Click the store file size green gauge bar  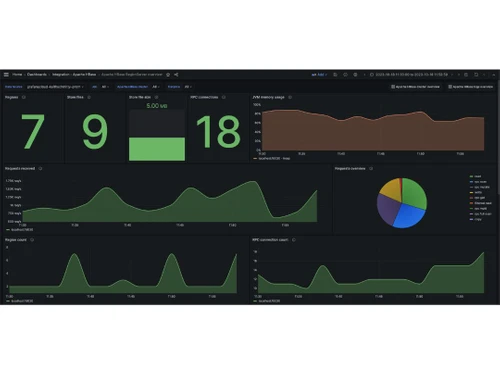[x=157, y=149]
